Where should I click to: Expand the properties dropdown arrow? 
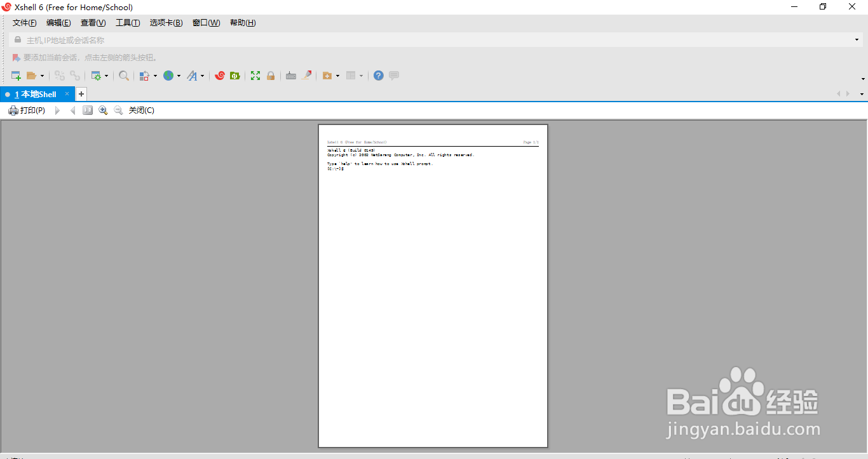(x=106, y=76)
